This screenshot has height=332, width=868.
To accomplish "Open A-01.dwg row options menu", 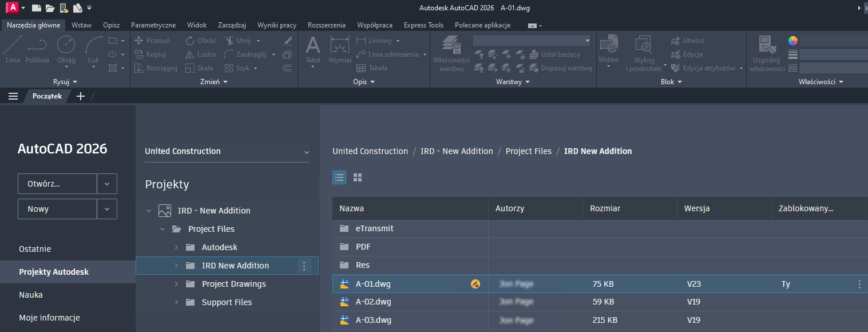I will pyautogui.click(x=859, y=284).
